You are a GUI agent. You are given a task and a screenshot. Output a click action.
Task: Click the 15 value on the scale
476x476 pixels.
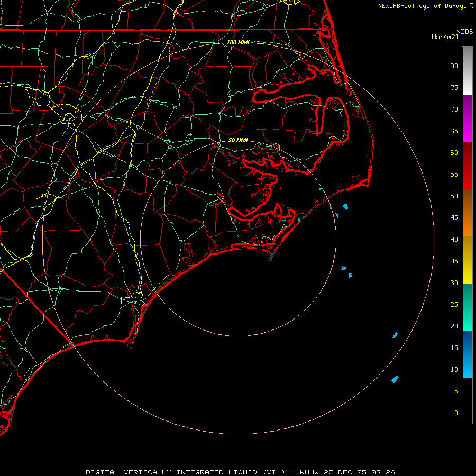[x=454, y=348]
